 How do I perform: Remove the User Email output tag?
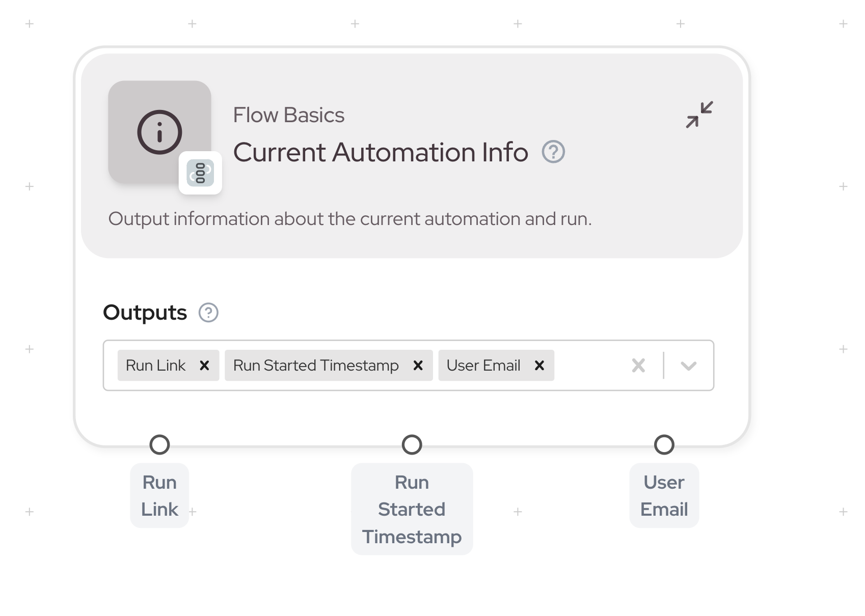pos(539,366)
